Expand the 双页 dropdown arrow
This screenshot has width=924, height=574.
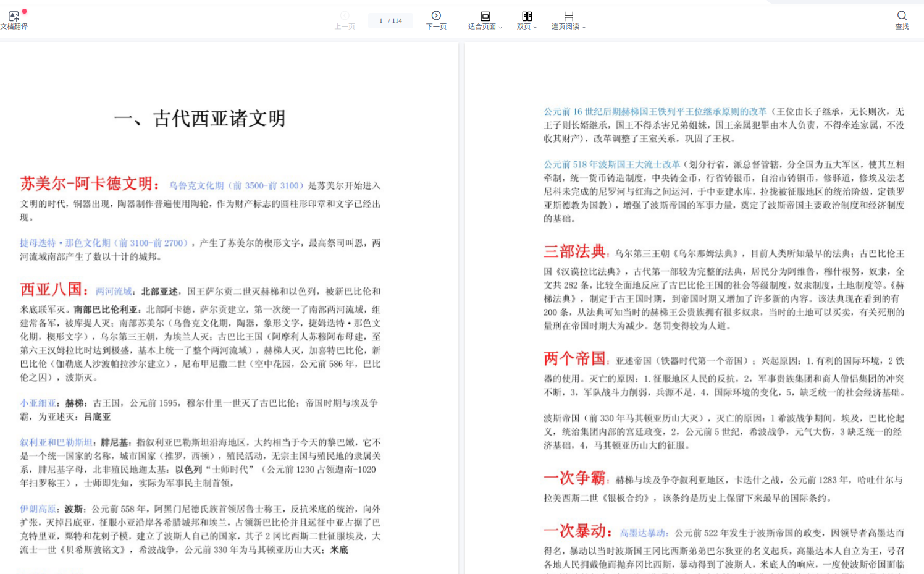click(535, 27)
